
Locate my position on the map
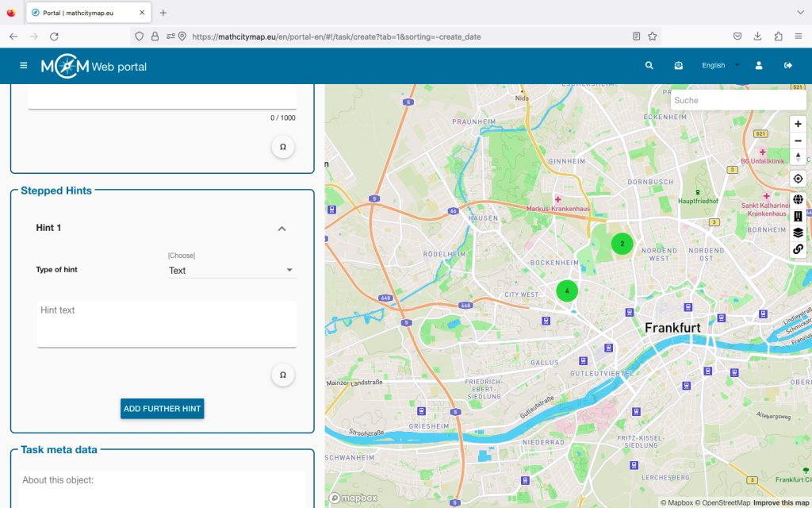pyautogui.click(x=798, y=179)
